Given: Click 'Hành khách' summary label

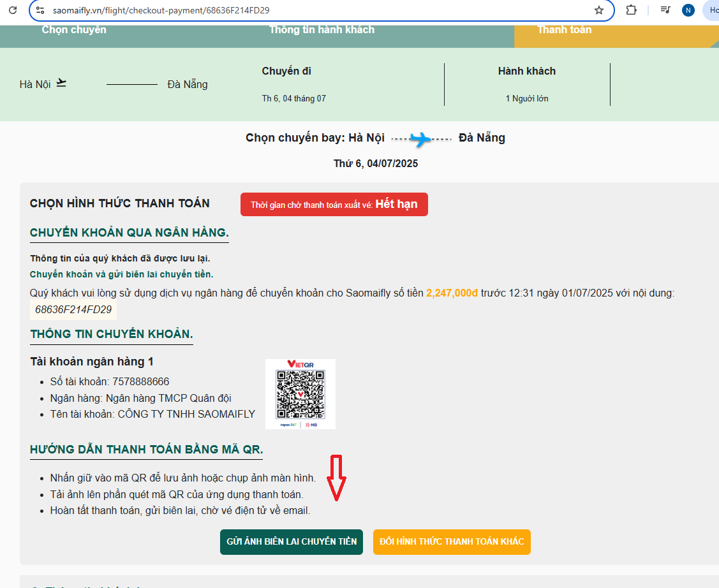Looking at the screenshot, I should pyautogui.click(x=527, y=71).
